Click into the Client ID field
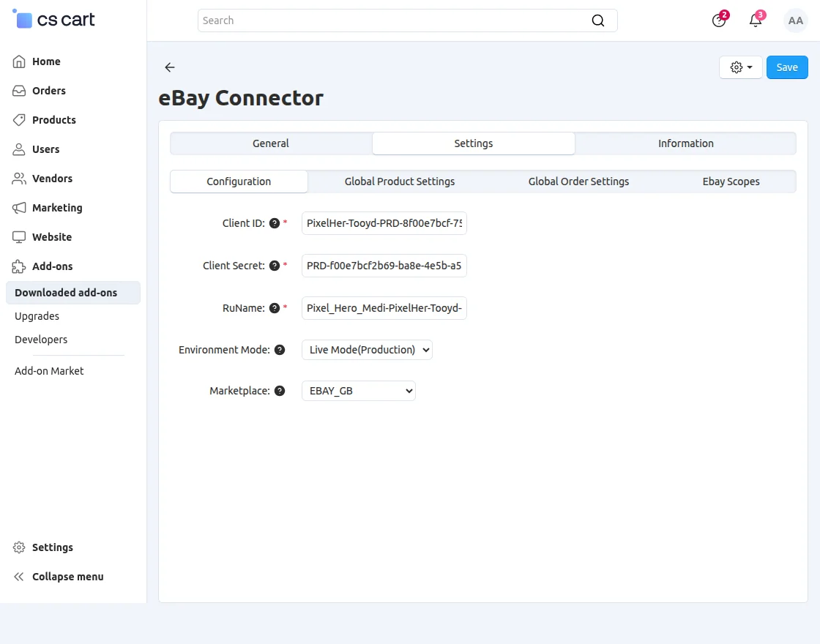Screen dimensions: 820x644 (384, 223)
